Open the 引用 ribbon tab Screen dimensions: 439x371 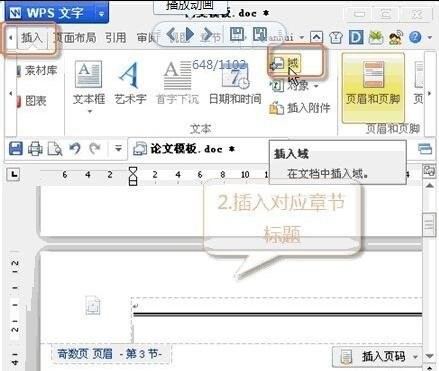(x=116, y=38)
